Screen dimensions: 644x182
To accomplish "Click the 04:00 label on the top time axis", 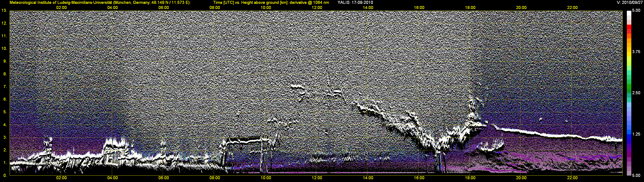I will coord(112,7).
